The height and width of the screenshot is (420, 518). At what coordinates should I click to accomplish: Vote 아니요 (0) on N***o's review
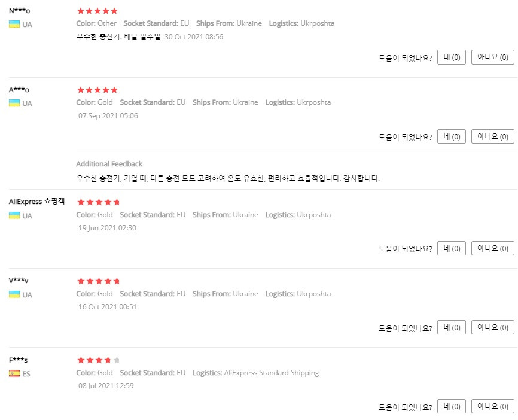[x=492, y=57]
